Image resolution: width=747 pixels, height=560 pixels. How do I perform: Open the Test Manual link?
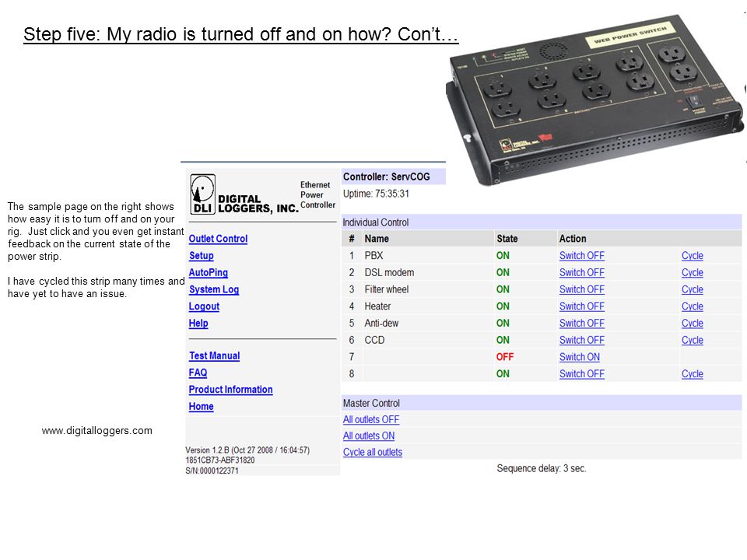(215, 355)
